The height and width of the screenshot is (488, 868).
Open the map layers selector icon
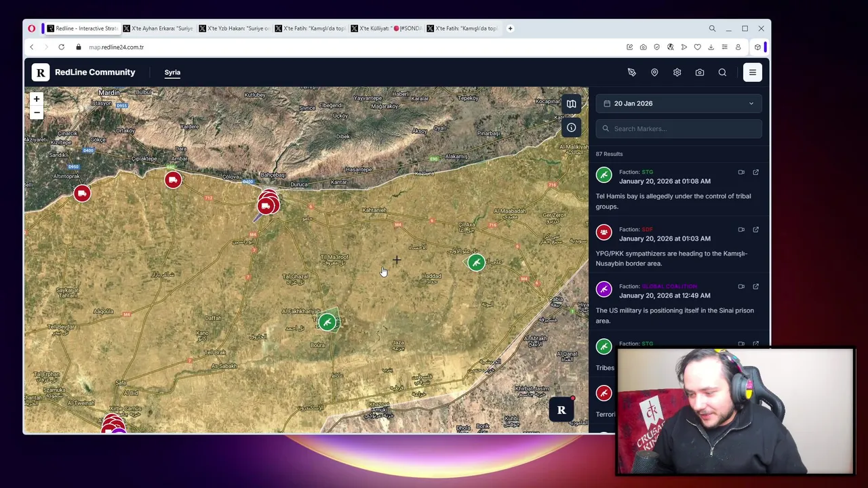572,104
